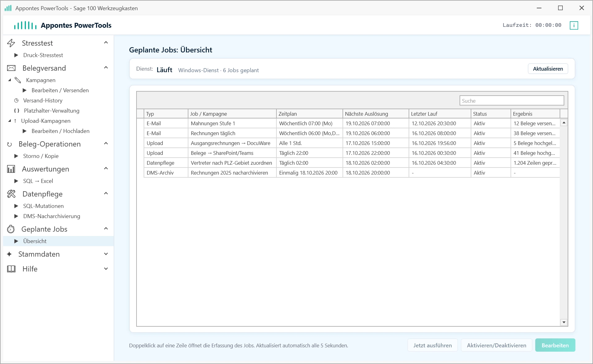The width and height of the screenshot is (593, 364).
Task: Collapse the Belegversand section chevron
Action: point(106,68)
